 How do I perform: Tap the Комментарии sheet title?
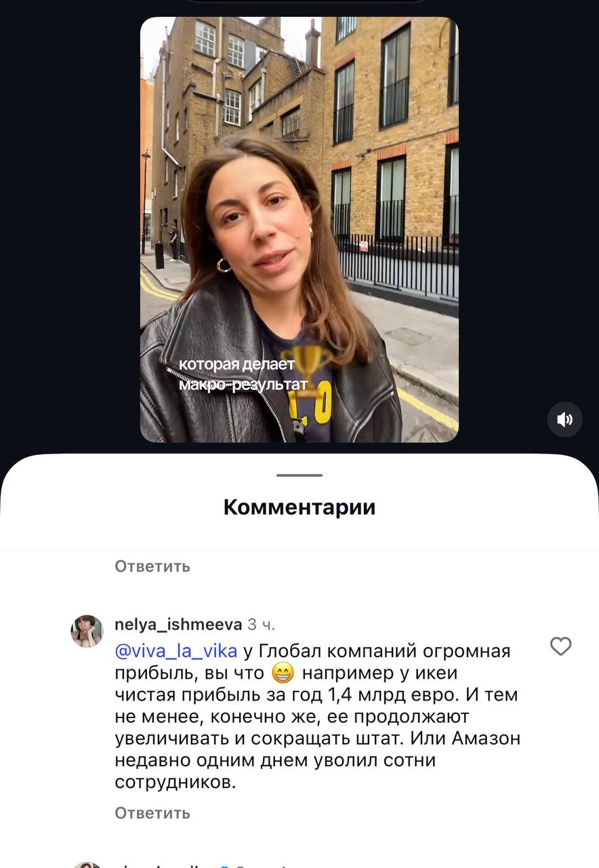click(299, 507)
